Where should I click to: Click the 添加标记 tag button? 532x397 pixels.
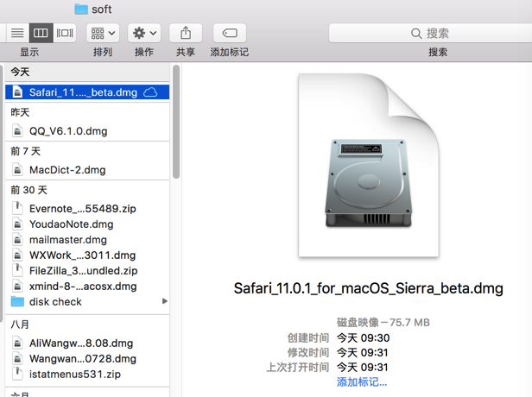[x=230, y=33]
